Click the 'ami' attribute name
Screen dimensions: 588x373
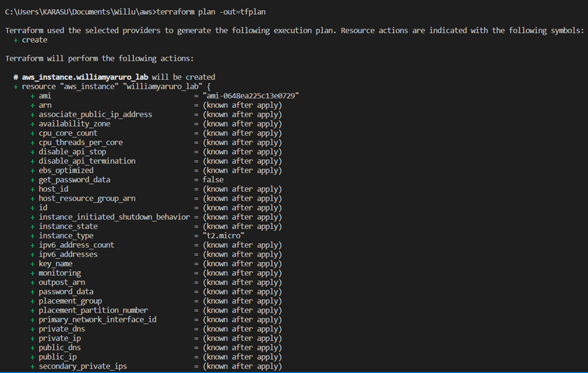point(45,96)
